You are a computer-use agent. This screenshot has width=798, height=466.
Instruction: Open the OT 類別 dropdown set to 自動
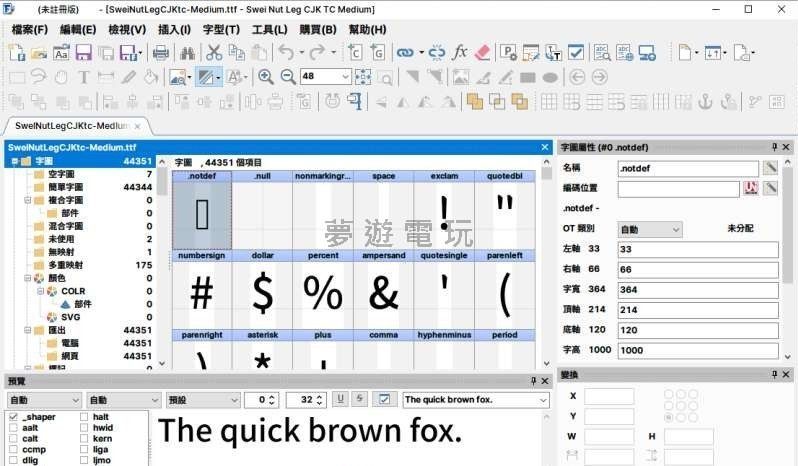(675, 229)
